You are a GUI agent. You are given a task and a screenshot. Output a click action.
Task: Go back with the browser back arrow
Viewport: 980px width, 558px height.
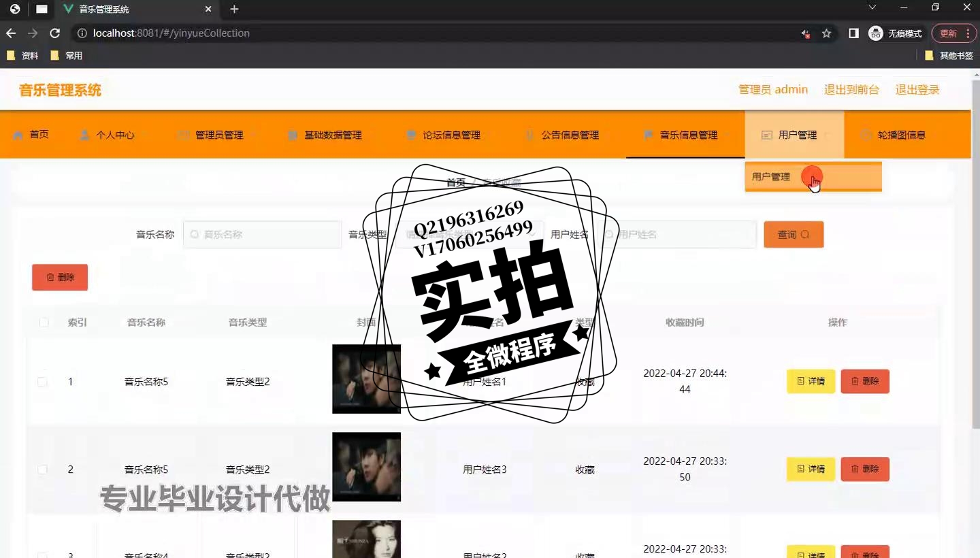coord(11,33)
